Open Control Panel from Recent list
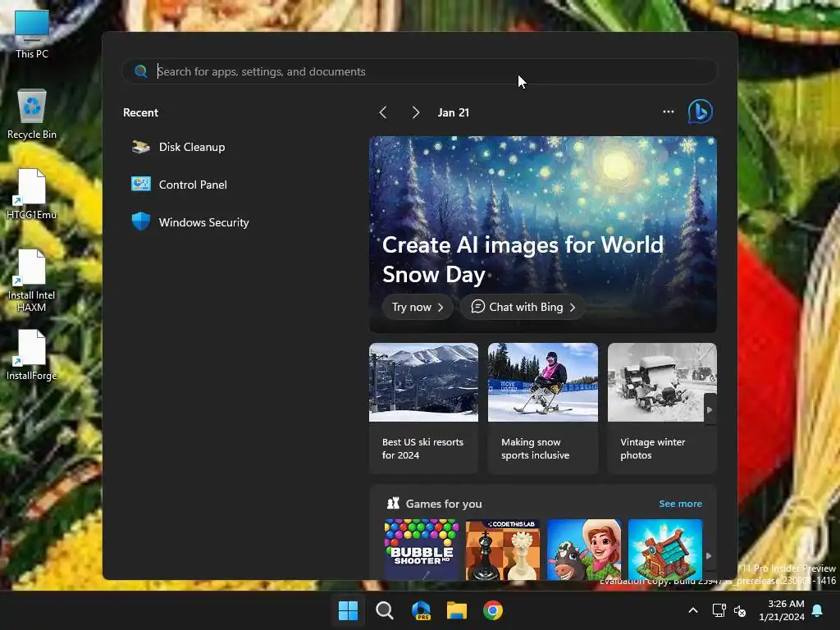The image size is (840, 630). pyautogui.click(x=180, y=185)
